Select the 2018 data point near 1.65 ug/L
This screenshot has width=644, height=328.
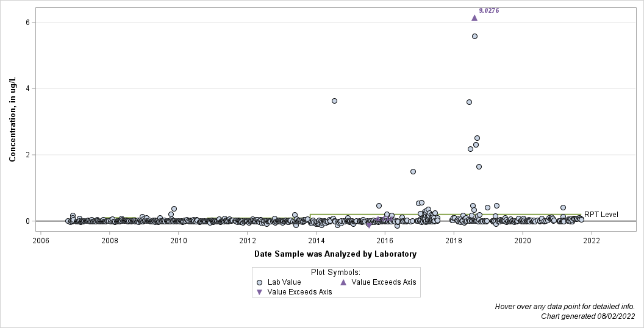479,166
